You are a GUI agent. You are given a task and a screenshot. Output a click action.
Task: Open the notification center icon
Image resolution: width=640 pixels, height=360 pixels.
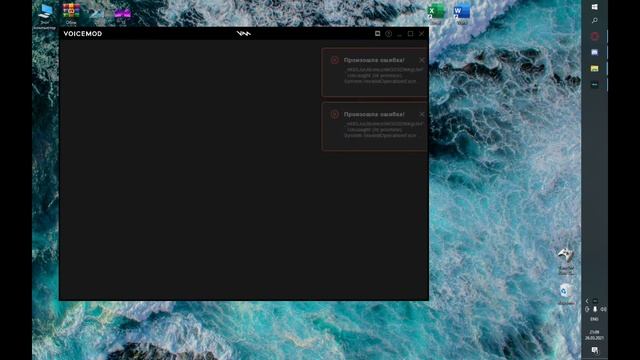595,350
